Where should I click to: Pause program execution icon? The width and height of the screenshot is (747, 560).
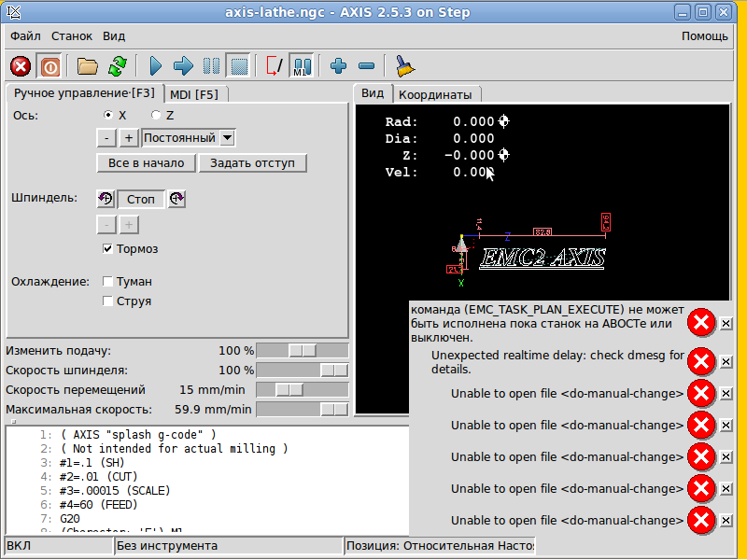(x=211, y=66)
